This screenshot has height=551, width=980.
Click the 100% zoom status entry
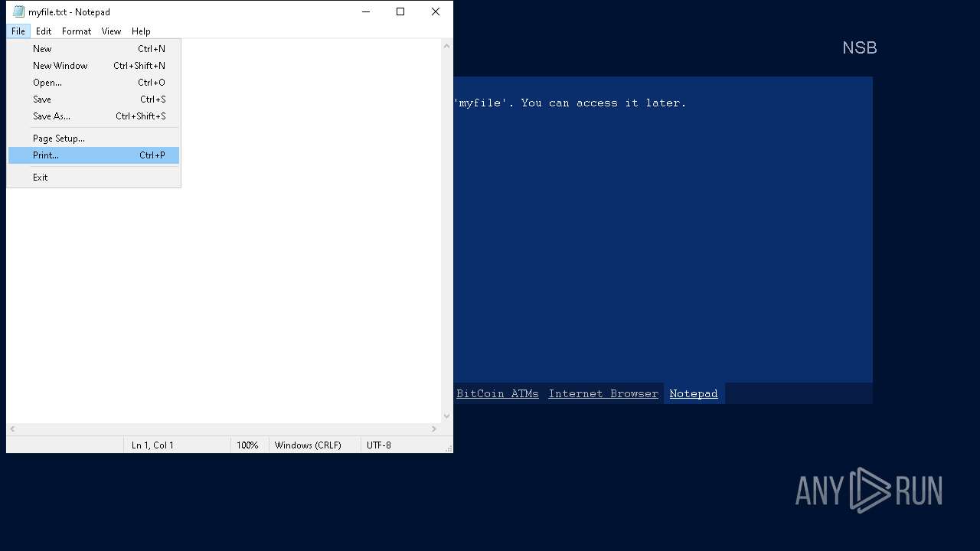pos(250,445)
